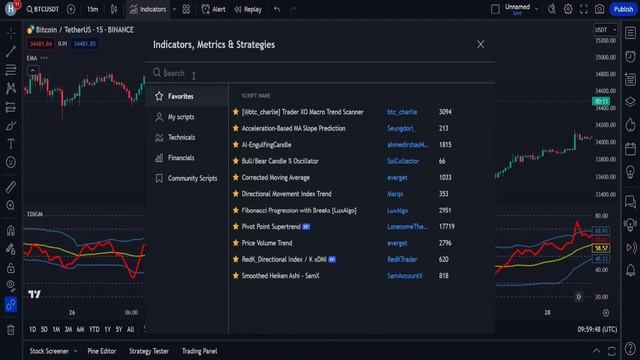This screenshot has height=360, width=640.
Task: Create an Alert from the toolbar
Action: click(x=213, y=9)
